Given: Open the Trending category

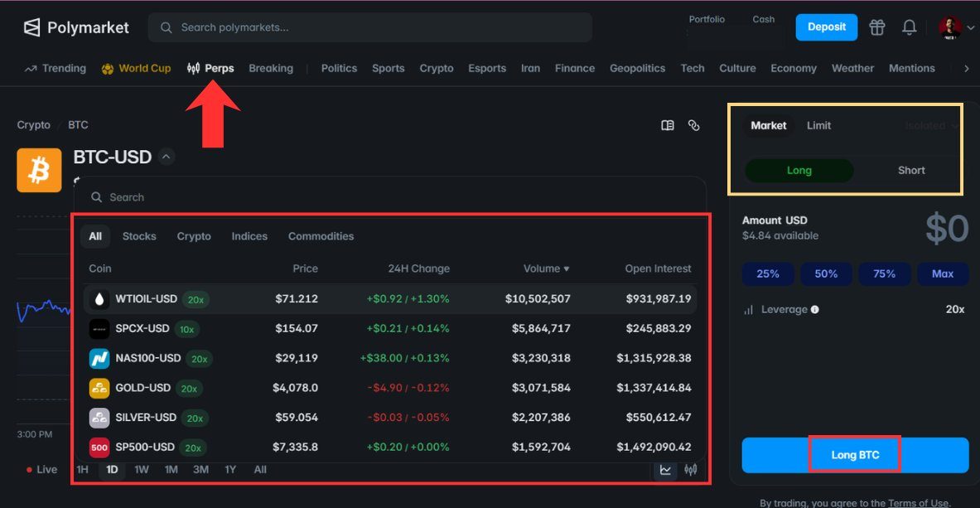Looking at the screenshot, I should (55, 68).
